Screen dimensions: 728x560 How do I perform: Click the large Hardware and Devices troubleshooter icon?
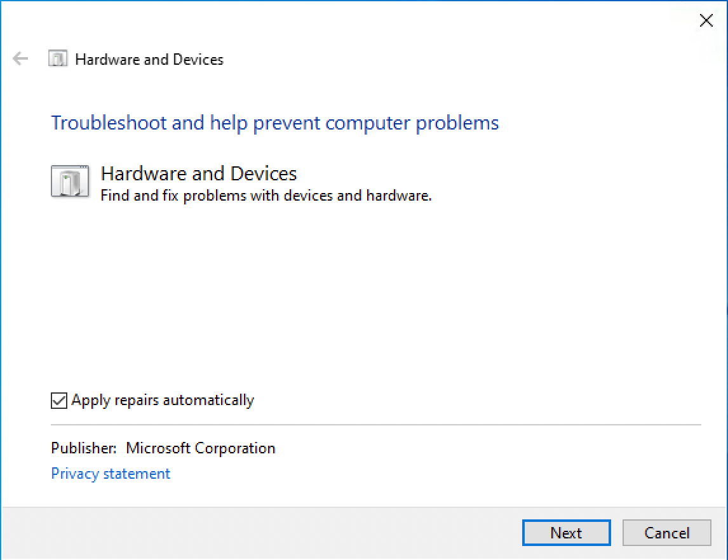click(70, 182)
